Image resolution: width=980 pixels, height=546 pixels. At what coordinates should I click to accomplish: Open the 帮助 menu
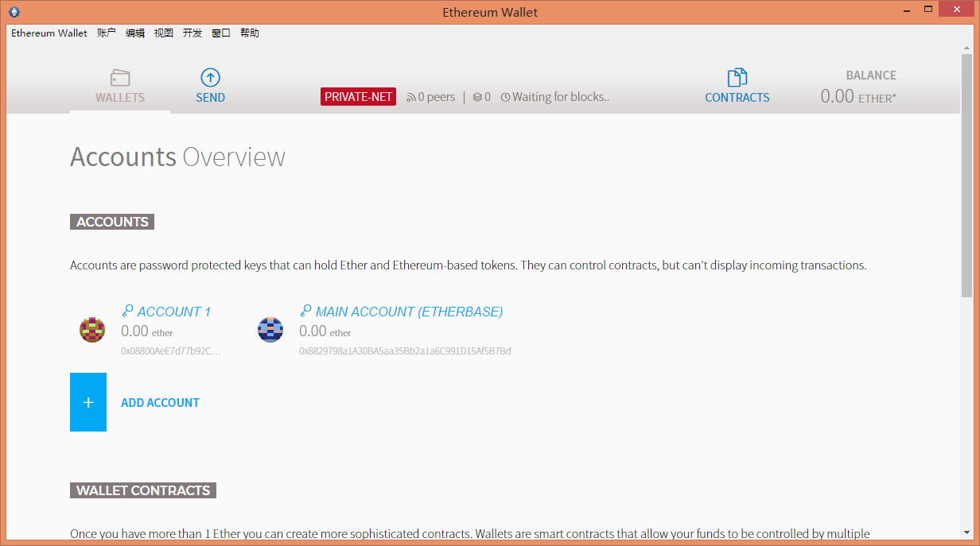click(x=250, y=33)
